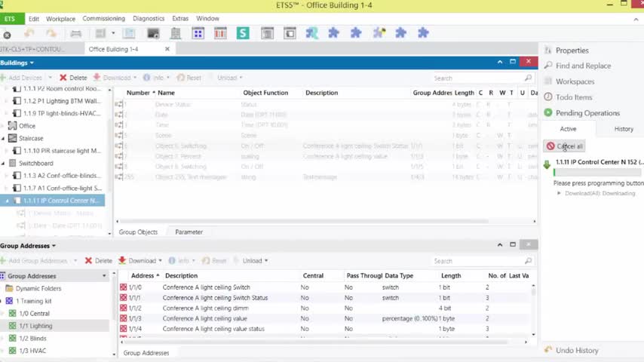Select the Dynamic Folders item
This screenshot has height=362, width=644.
point(38,288)
